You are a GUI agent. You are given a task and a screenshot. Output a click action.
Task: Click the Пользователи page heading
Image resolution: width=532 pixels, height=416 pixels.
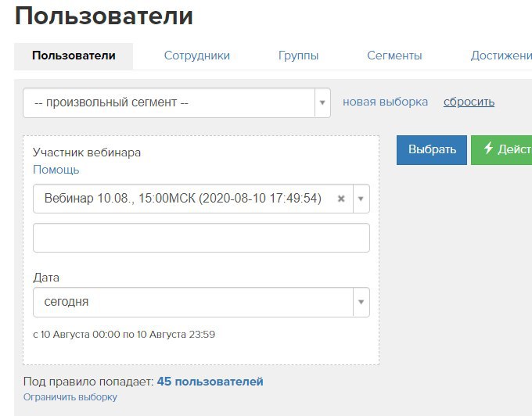pos(104,16)
